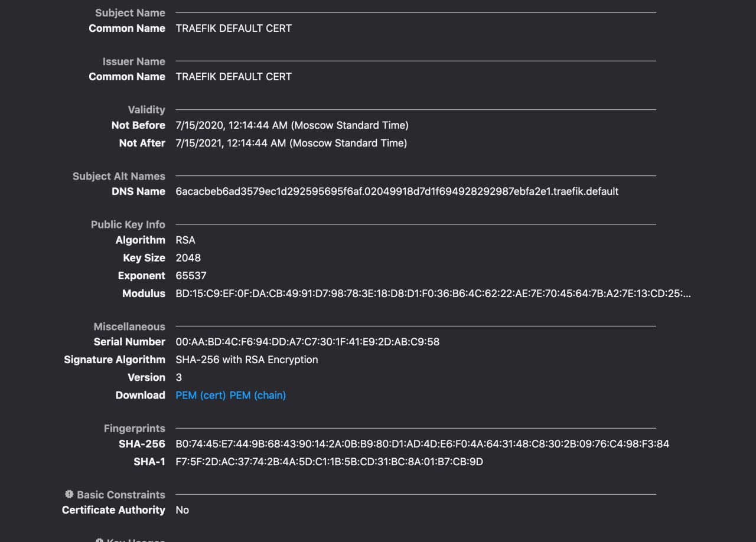Click the Key Size field label
This screenshot has width=756, height=542.
(x=144, y=257)
